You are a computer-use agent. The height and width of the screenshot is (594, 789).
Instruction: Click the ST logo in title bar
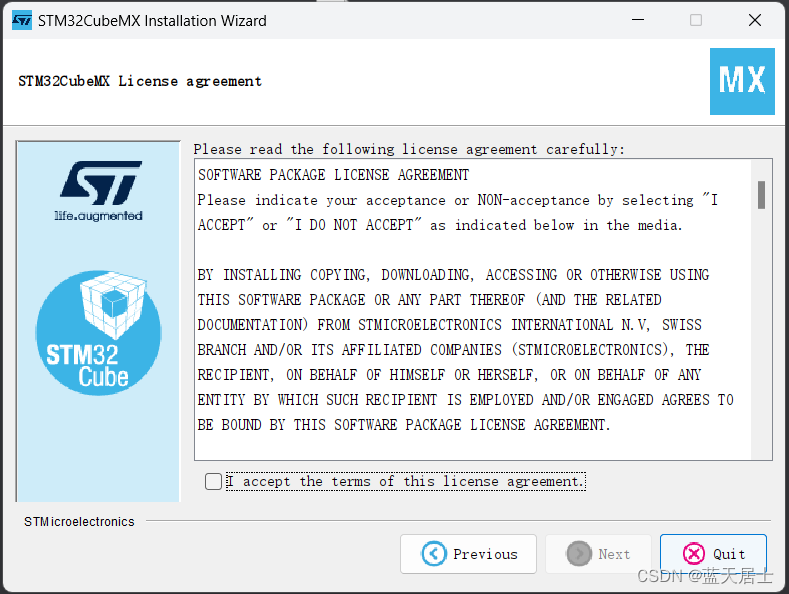click(22, 21)
